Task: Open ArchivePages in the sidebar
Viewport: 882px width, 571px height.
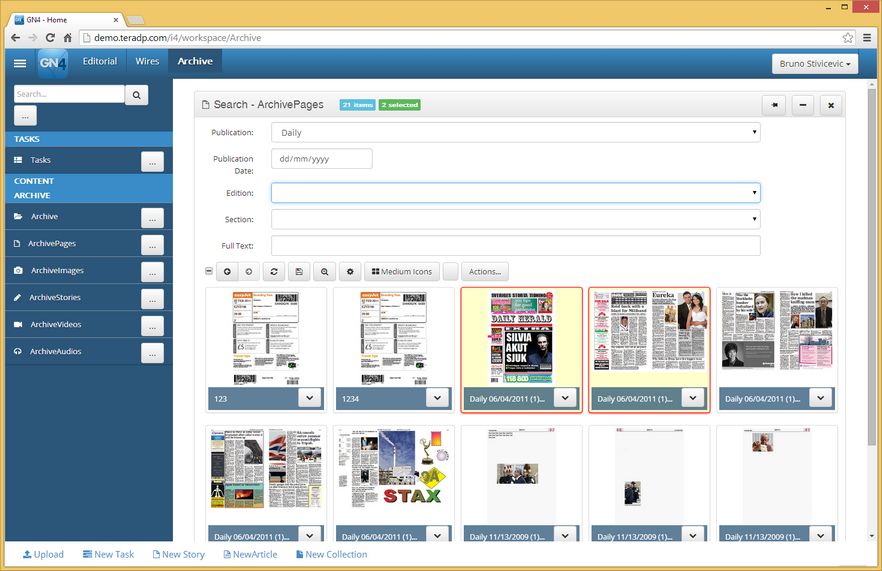Action: point(52,243)
